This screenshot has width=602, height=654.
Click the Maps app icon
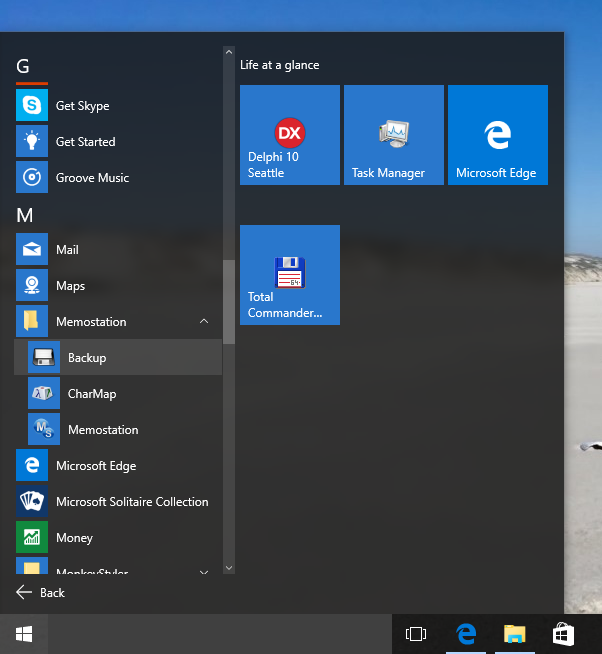(32, 285)
